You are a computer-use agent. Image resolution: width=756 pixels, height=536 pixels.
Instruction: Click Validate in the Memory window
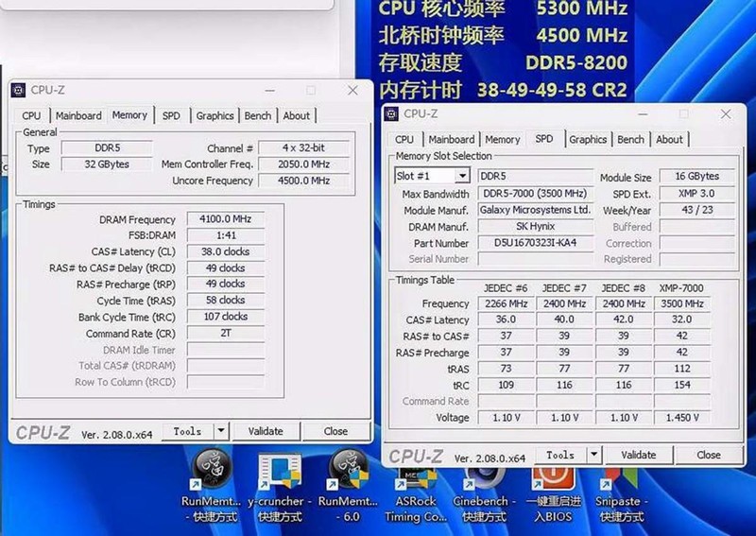point(266,431)
